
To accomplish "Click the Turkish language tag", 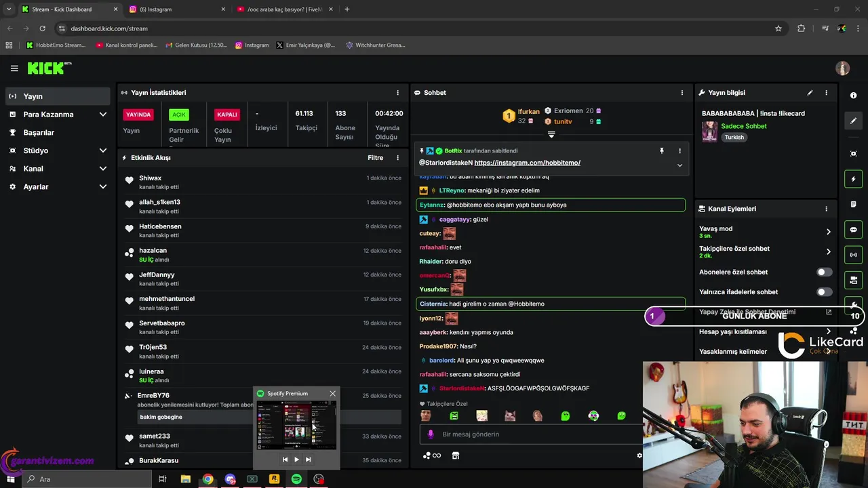I will click(734, 137).
